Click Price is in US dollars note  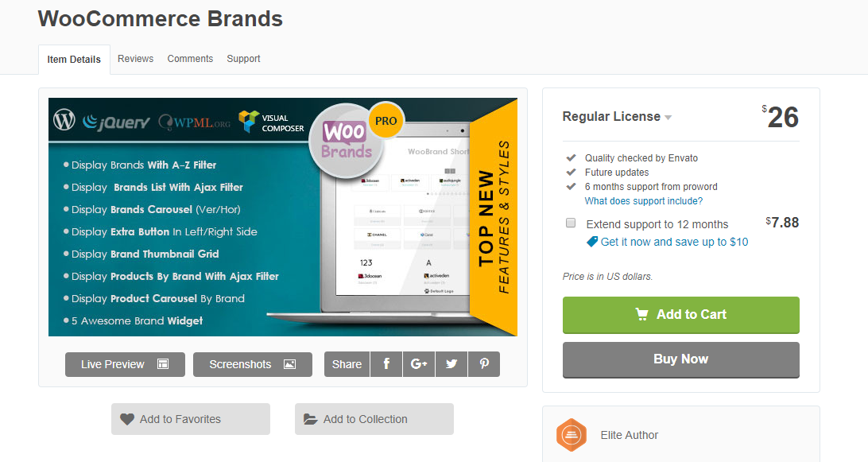pyautogui.click(x=608, y=277)
